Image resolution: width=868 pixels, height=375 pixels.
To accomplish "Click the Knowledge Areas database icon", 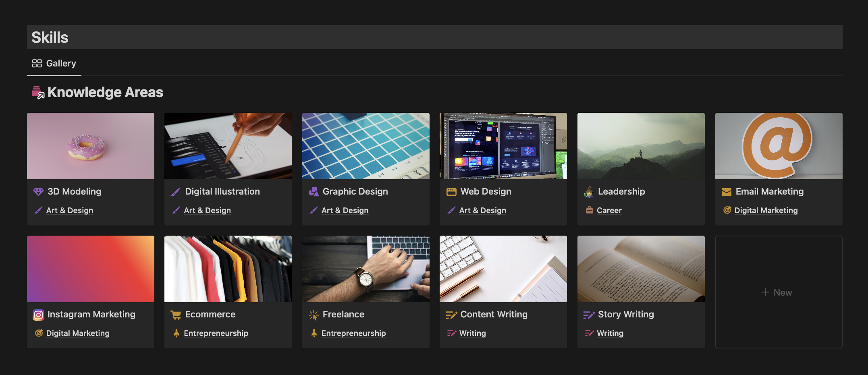I will [36, 92].
